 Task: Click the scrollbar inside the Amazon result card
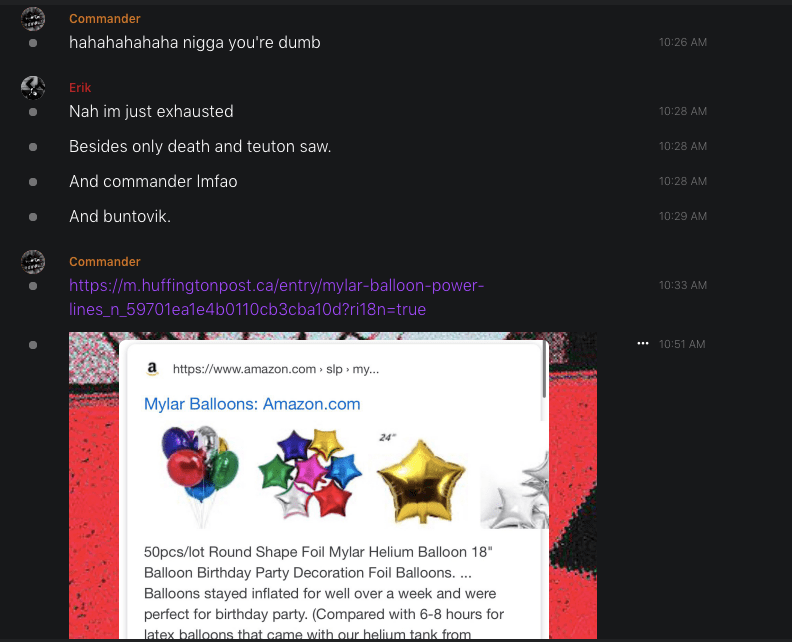click(544, 370)
